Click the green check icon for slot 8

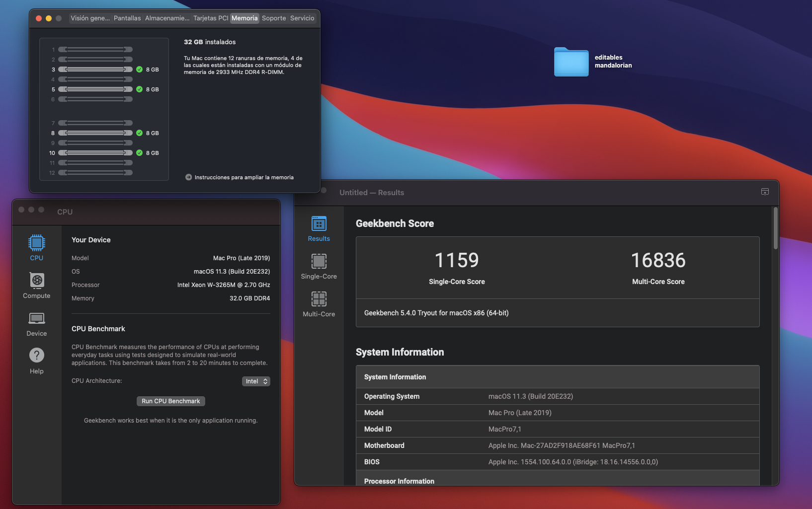click(140, 133)
